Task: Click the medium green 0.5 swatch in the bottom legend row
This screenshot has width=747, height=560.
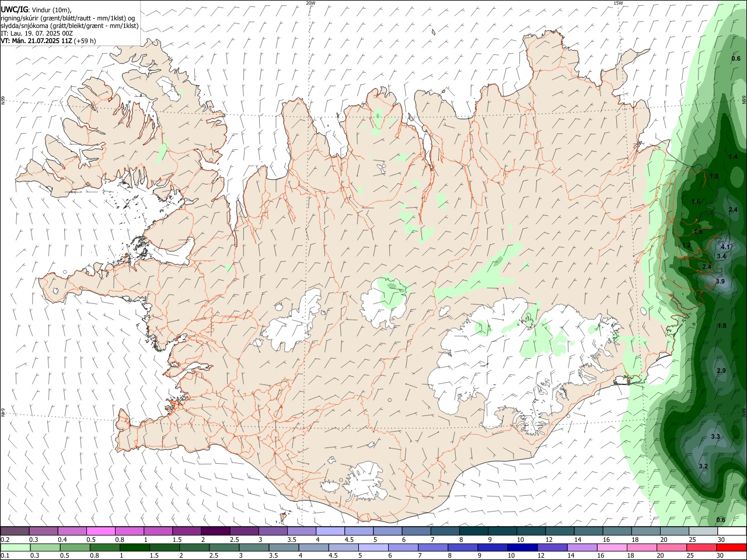Action: 75,547
